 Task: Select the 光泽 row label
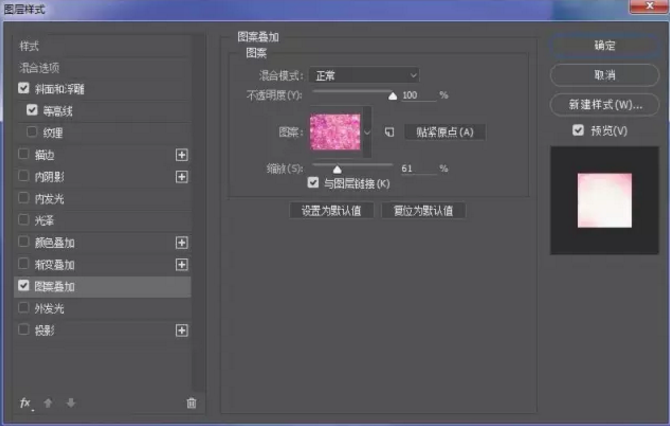coord(44,221)
